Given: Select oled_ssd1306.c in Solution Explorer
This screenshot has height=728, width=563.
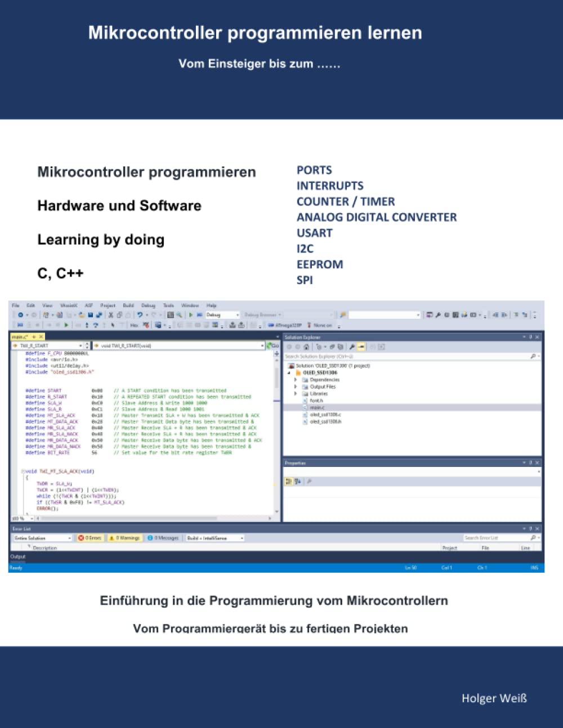Looking at the screenshot, I should [322, 415].
